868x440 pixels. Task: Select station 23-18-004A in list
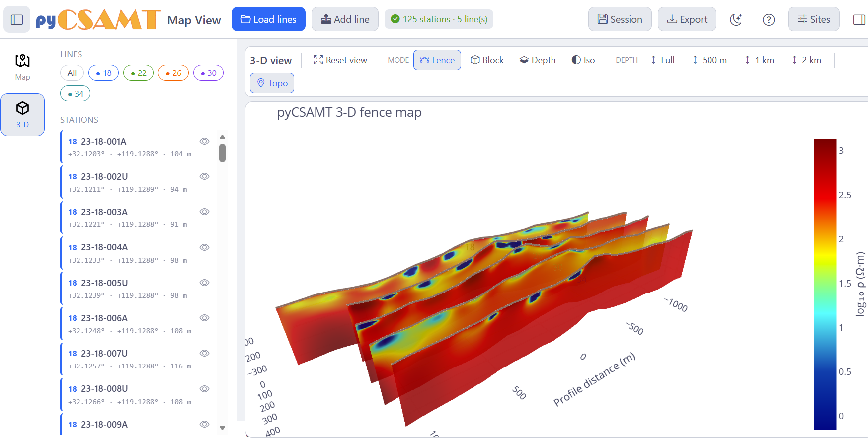pos(138,253)
